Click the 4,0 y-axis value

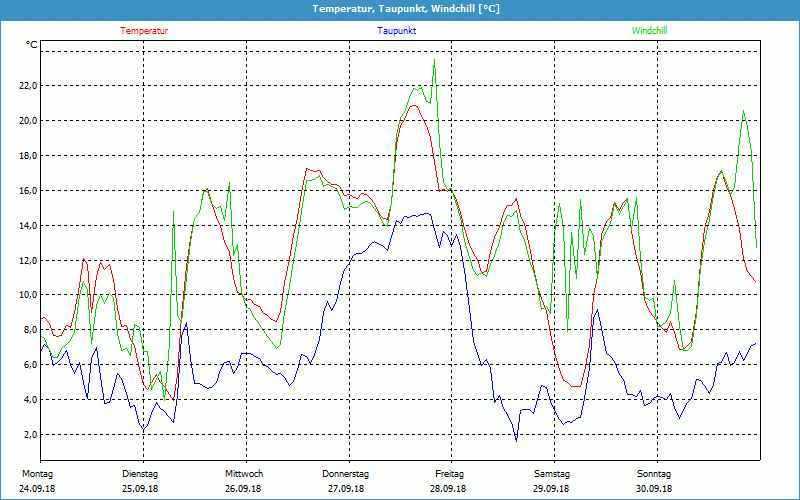31,399
